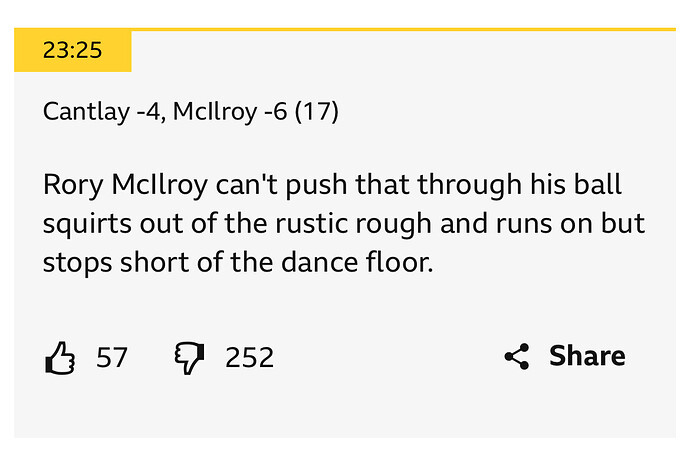The image size is (690, 459).
Task: Click the name Rory McIlroy in commentary
Action: [125, 185]
